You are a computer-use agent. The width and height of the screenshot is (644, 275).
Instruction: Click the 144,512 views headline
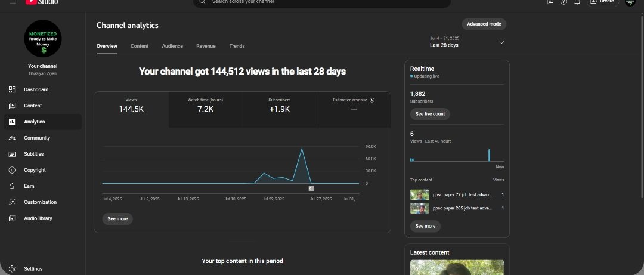tap(242, 72)
